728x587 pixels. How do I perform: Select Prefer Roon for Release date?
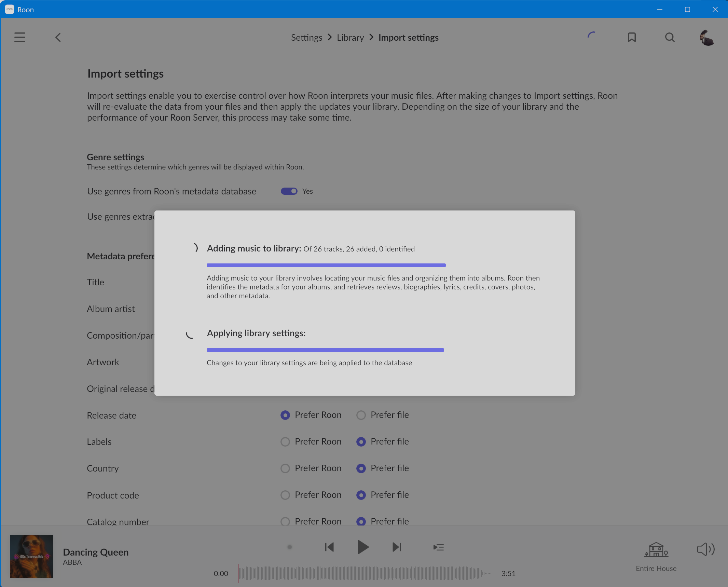pyautogui.click(x=285, y=415)
